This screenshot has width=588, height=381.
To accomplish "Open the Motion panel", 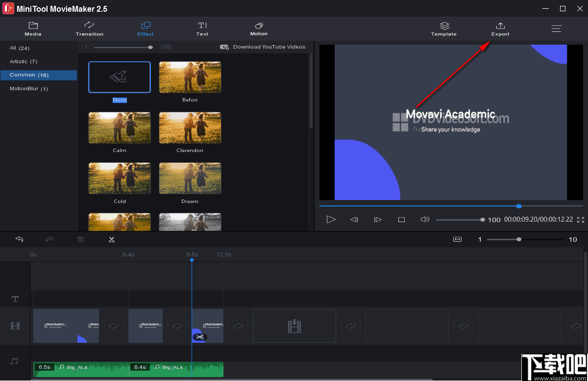I will point(259,28).
